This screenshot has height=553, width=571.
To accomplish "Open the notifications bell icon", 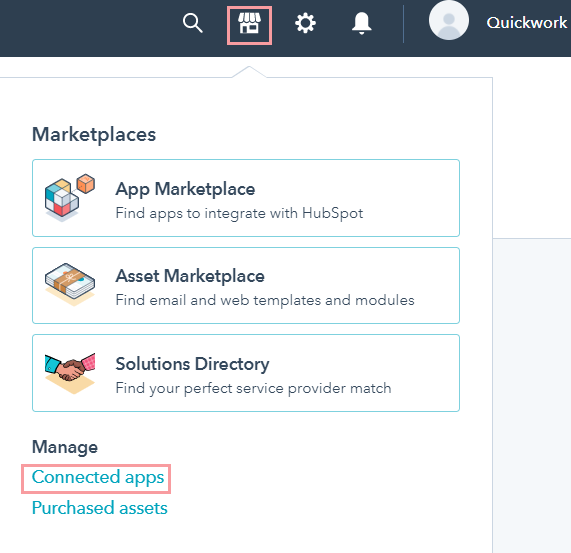I will click(x=361, y=24).
